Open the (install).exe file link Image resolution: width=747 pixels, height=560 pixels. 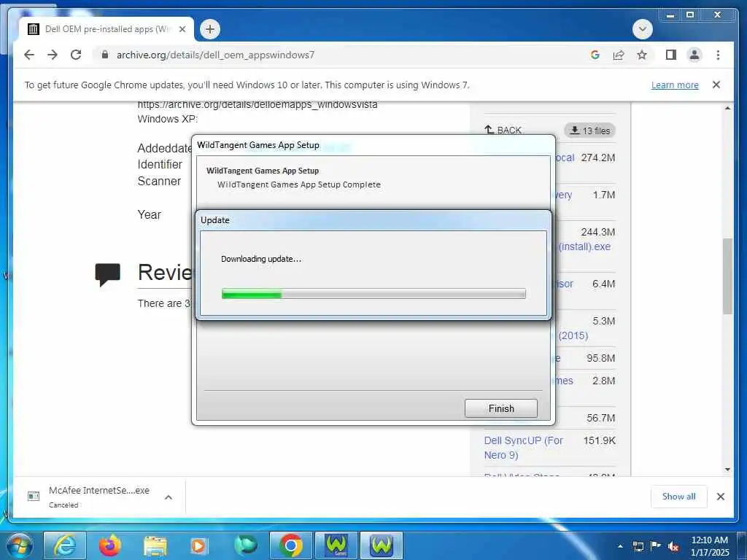[584, 246]
